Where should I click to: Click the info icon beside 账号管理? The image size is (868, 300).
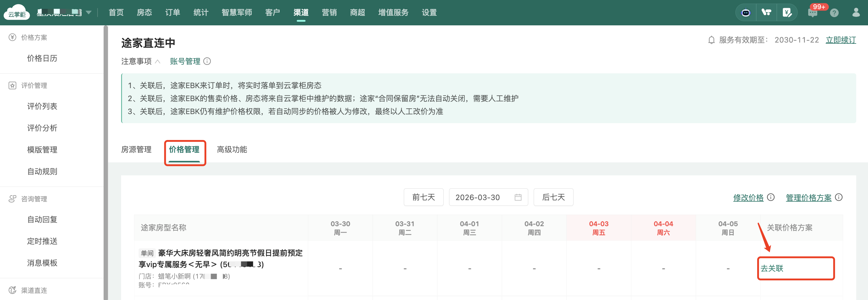coord(207,61)
